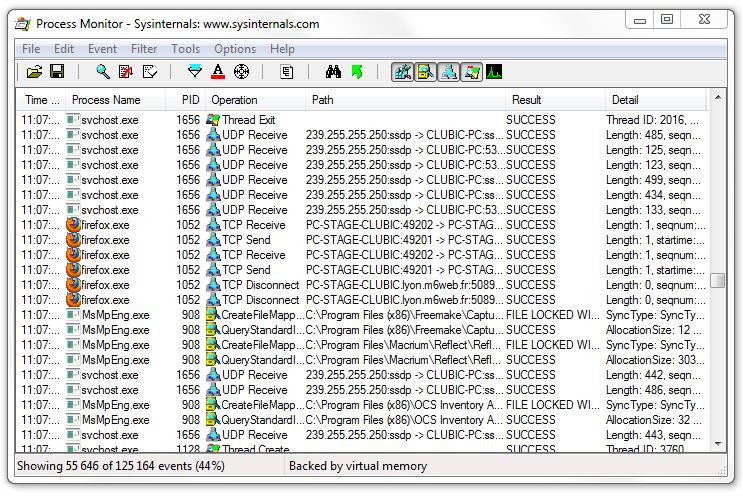Click the Open file toolbar icon
The height and width of the screenshot is (496, 743).
point(34,72)
